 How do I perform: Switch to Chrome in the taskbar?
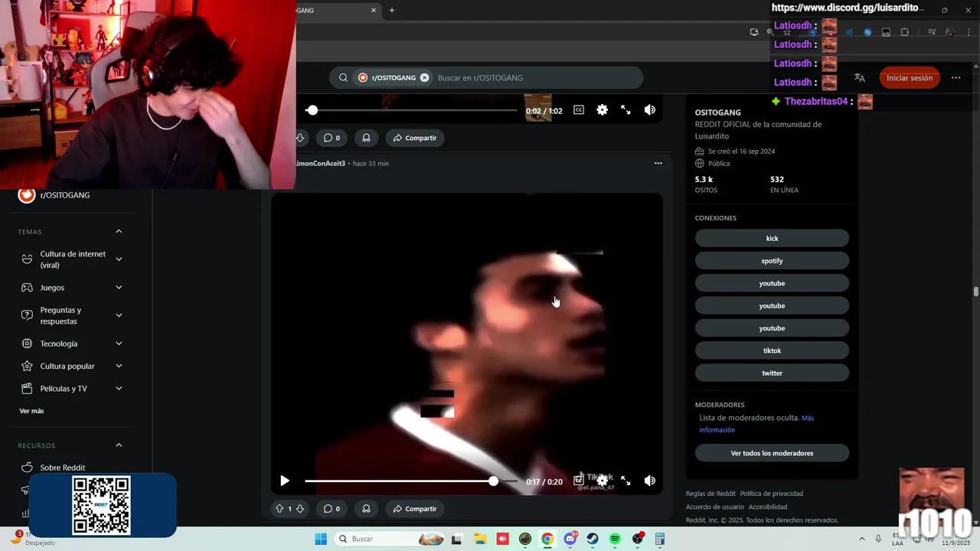point(547,539)
